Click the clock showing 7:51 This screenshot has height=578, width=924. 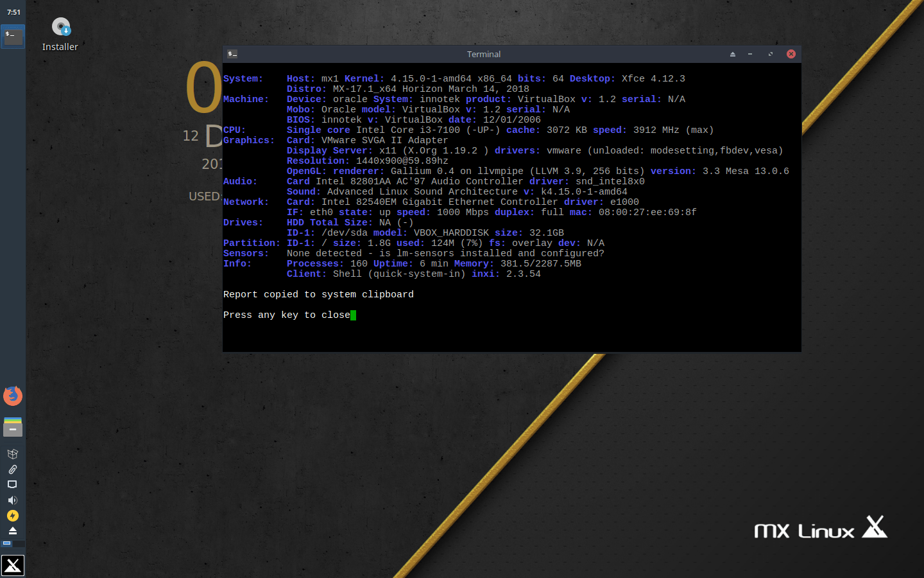click(13, 12)
